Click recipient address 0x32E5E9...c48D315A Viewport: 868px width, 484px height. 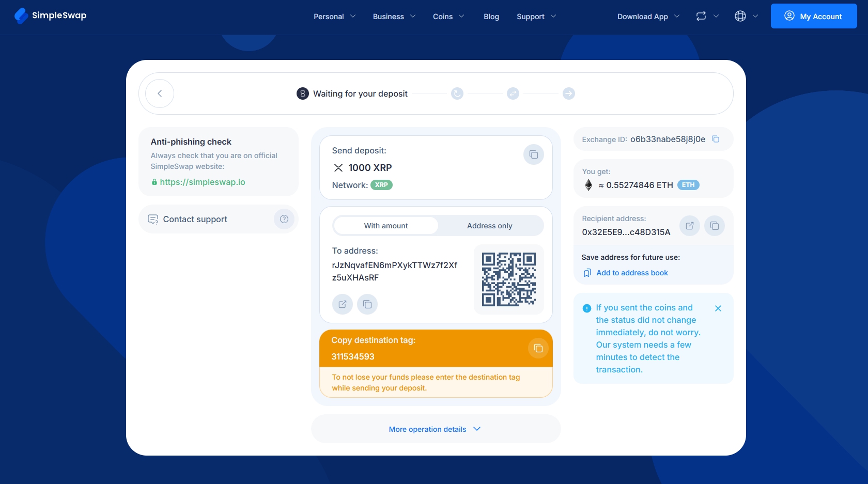pyautogui.click(x=626, y=232)
